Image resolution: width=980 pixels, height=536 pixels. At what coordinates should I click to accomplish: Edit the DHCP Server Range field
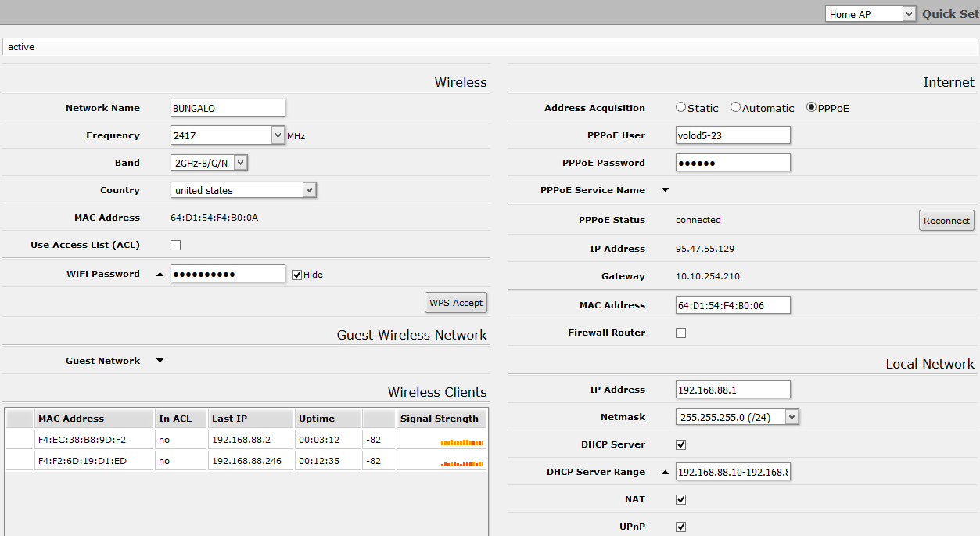(733, 472)
